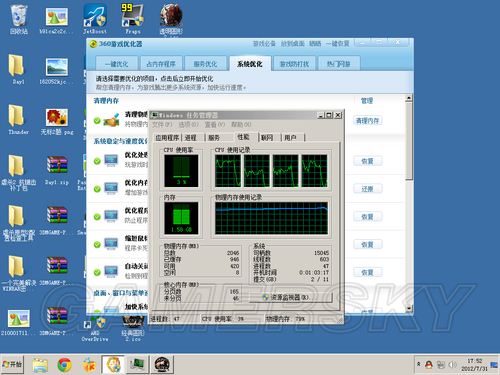This screenshot has height=375, width=500.
Task: Open the Fraps desktop shortcut
Action: tap(132, 19)
